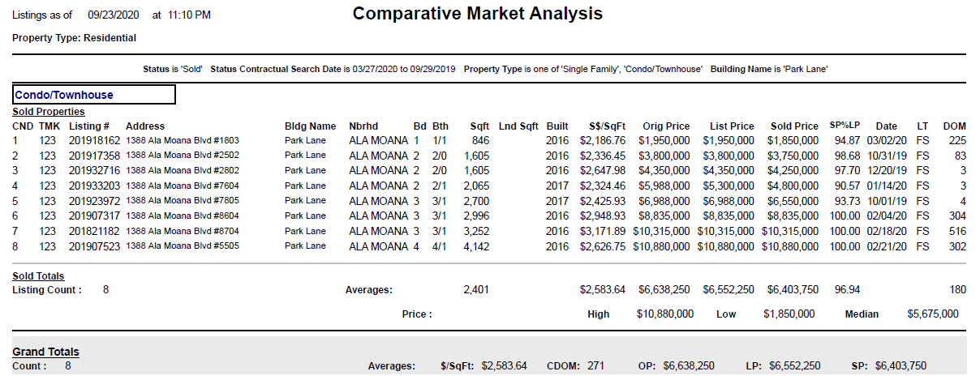Screen dimensions: 980x380
Task: Click the Orig Price column header
Action: pos(666,126)
